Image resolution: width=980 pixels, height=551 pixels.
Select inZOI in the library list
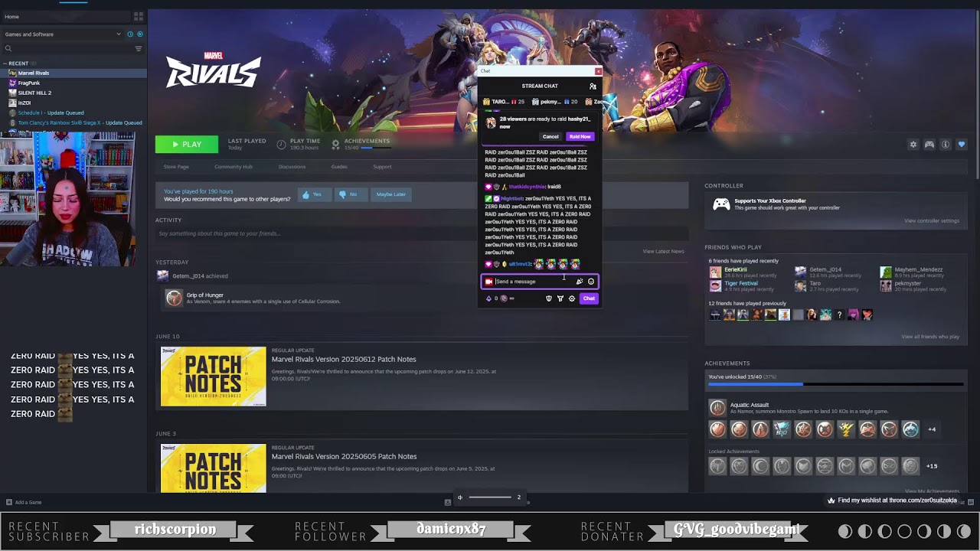(x=73, y=103)
